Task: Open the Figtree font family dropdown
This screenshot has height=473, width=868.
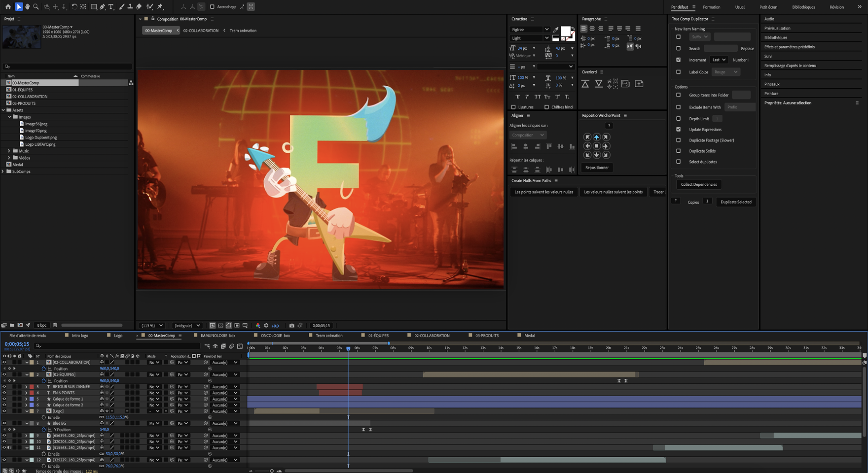Action: [530, 30]
